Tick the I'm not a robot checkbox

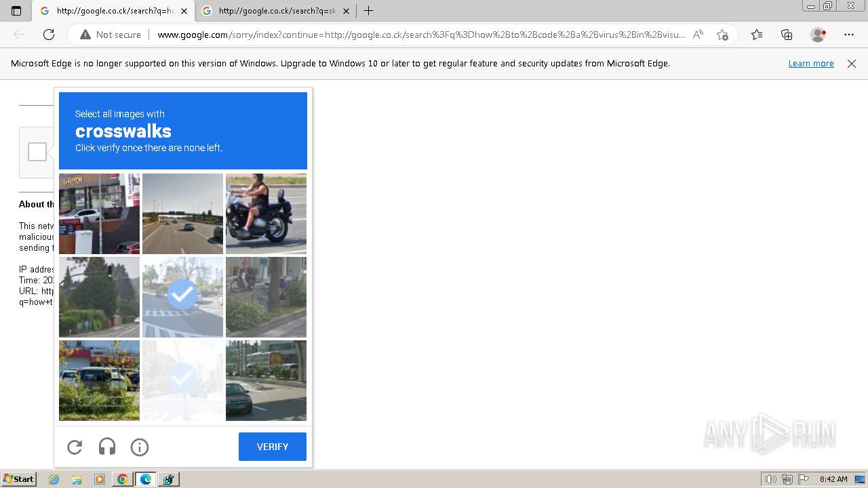click(x=37, y=152)
